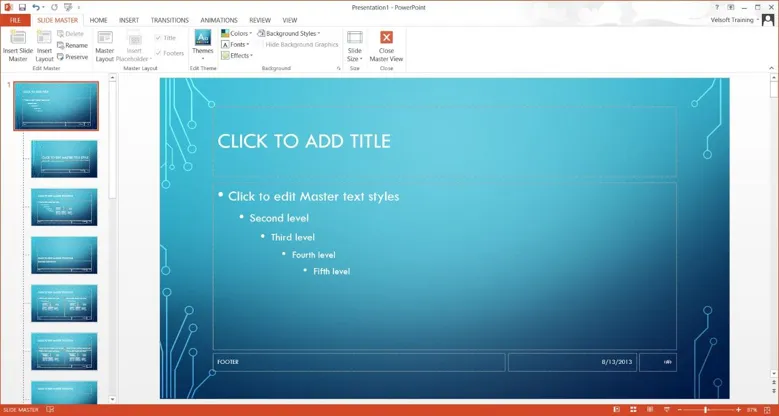Click the 'Third level' bullet text
This screenshot has height=416, width=779.
(x=293, y=238)
